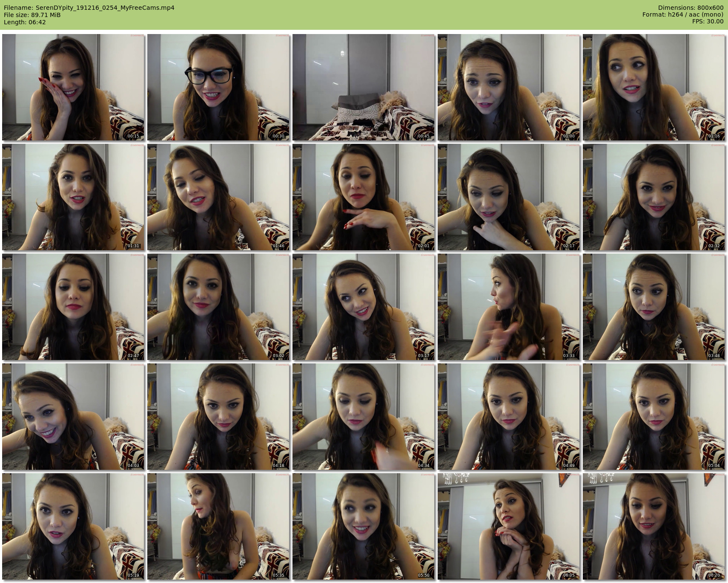
Task: Open the thumbnail at 01:31
Action: pyautogui.click(x=73, y=197)
